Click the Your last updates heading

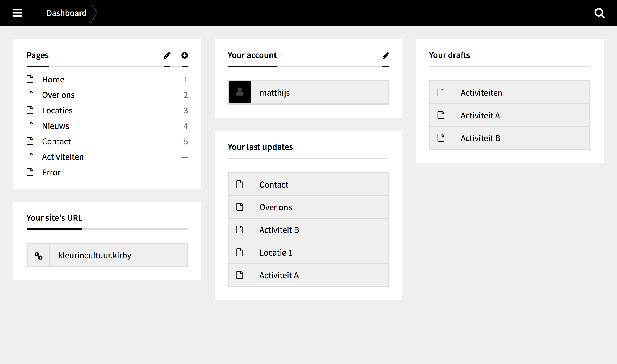pyautogui.click(x=260, y=147)
